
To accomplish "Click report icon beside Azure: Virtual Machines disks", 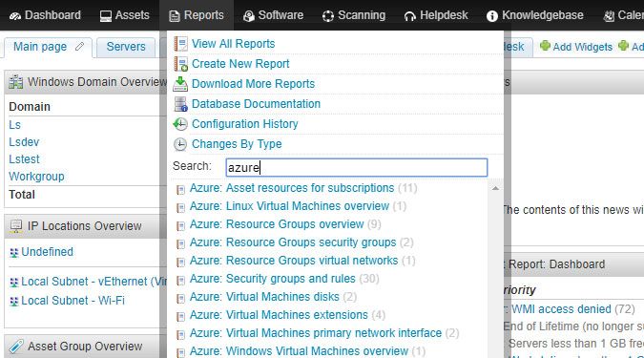I will coord(180,299).
